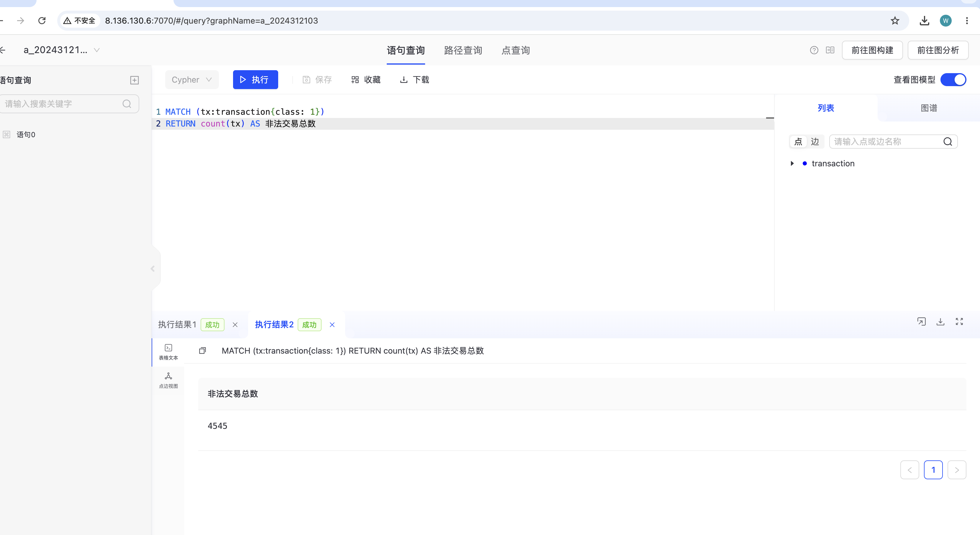Screen dimensions: 980x535
Task: Open Chrome three-dot menu
Action: tap(967, 21)
